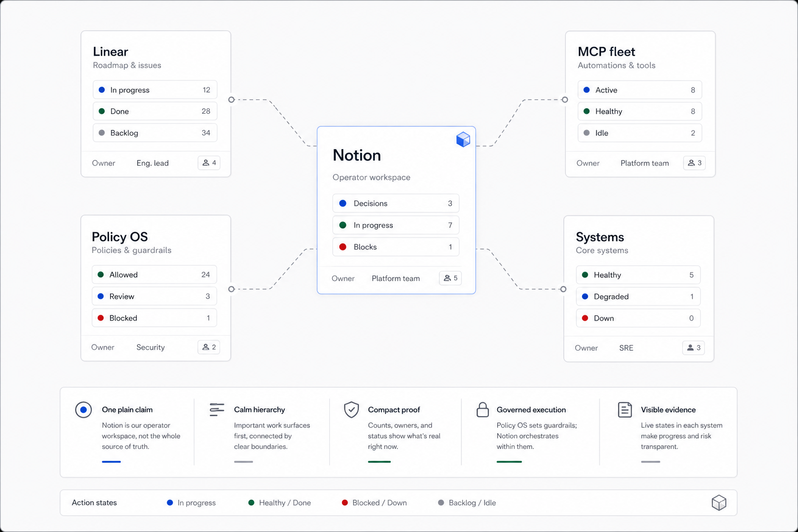Click the blue In progress legend dot
The width and height of the screenshot is (798, 532).
coord(170,502)
